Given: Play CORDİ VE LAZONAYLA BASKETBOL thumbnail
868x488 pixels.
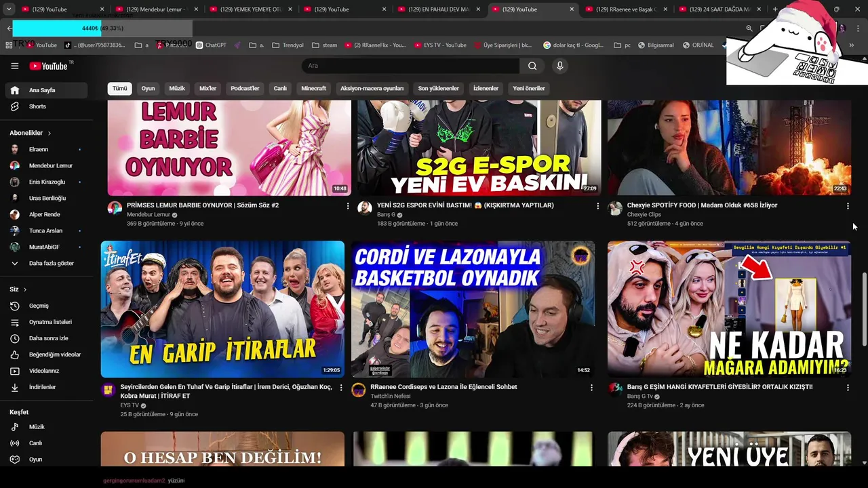Looking at the screenshot, I should click(x=473, y=309).
